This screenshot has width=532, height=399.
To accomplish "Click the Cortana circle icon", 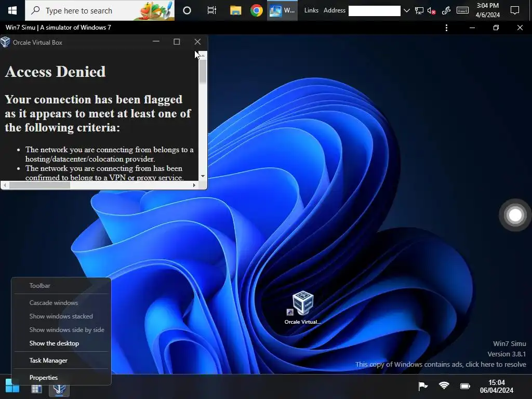I will click(x=187, y=10).
